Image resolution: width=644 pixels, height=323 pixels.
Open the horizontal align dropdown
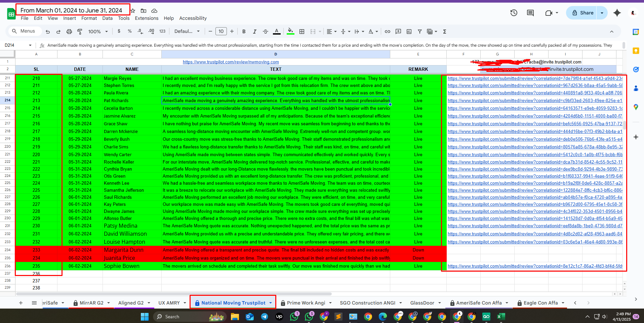pyautogui.click(x=331, y=32)
